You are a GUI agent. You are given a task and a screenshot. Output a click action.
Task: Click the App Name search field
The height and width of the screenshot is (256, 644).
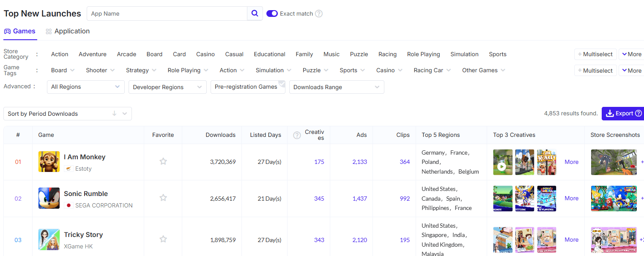[167, 14]
